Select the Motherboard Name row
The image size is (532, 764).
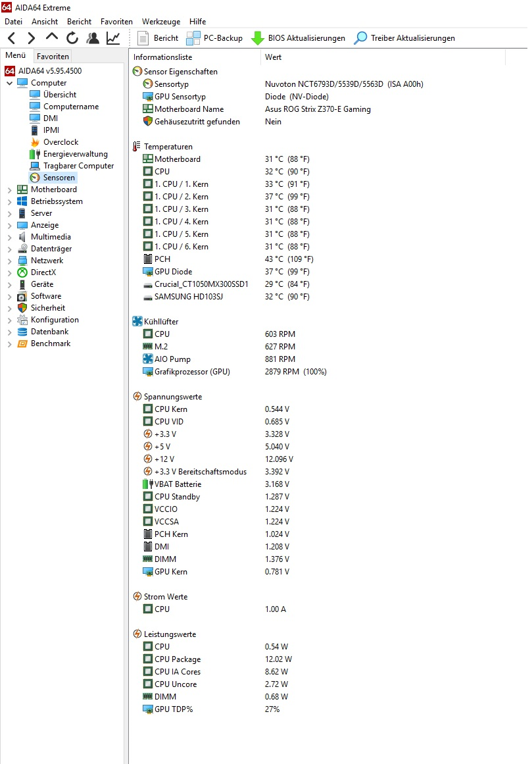(256, 109)
